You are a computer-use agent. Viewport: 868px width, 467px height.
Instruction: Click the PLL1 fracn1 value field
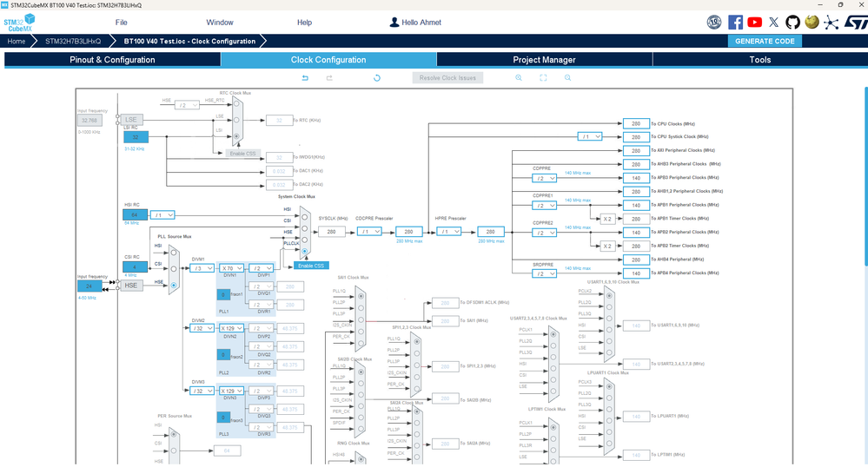(x=223, y=295)
